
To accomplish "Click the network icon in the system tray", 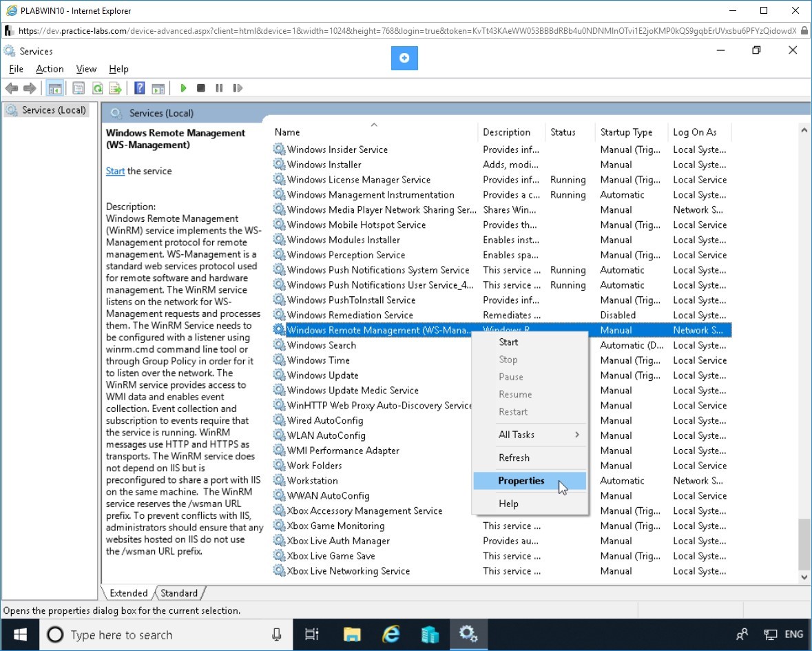I will point(771,634).
